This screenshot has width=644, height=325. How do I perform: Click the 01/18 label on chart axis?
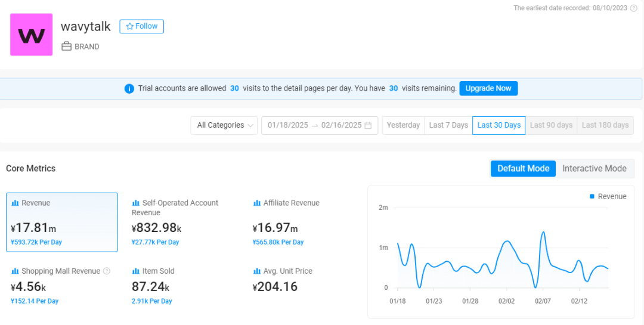pos(398,301)
